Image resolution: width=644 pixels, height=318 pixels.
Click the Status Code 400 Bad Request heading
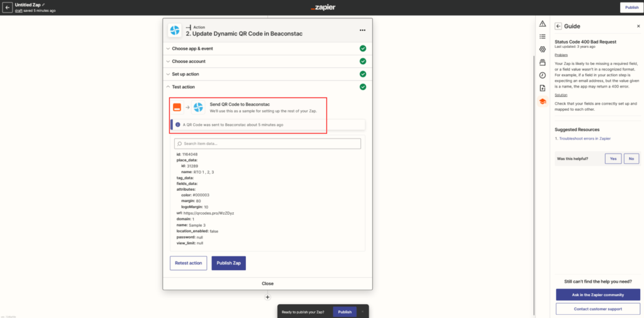586,42
